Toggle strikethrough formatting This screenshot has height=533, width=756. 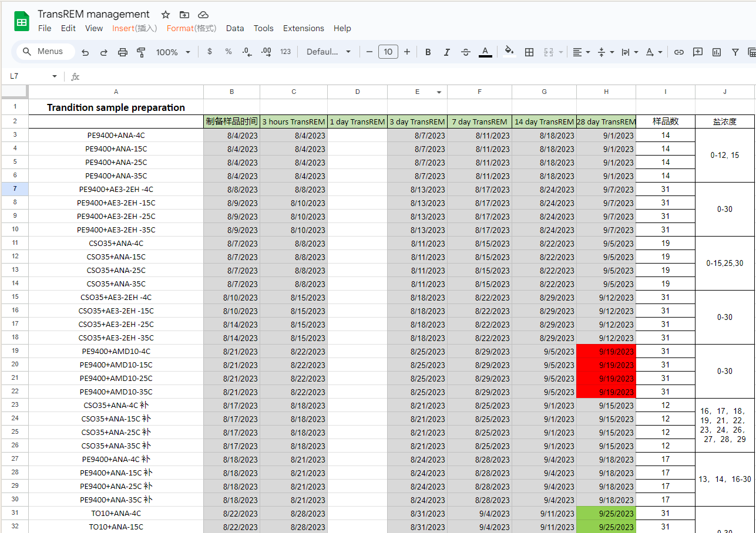(x=466, y=52)
